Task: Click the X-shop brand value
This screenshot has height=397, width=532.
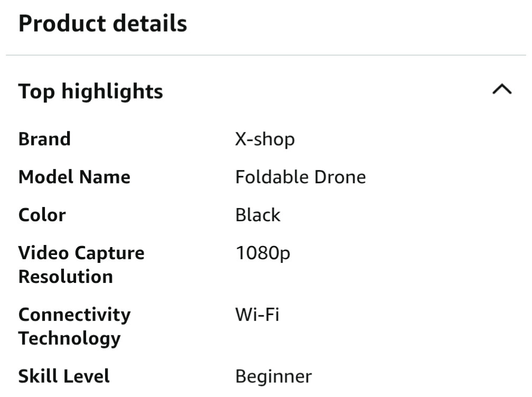Action: pyautogui.click(x=265, y=139)
